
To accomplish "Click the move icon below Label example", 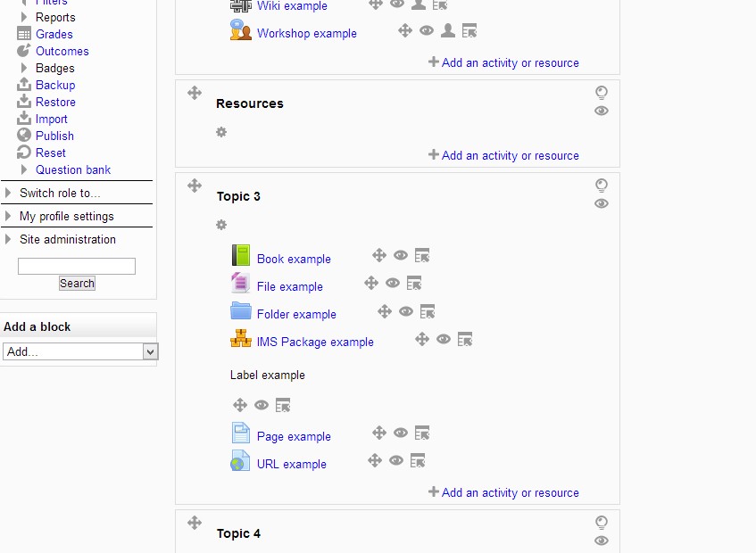I will tap(240, 405).
